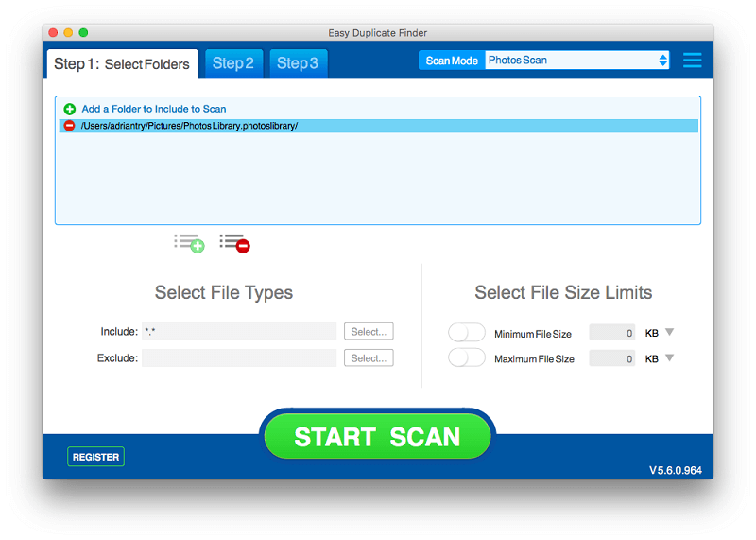Click Select button next to Include
Viewport: 756px width, 540px height.
pyautogui.click(x=369, y=332)
